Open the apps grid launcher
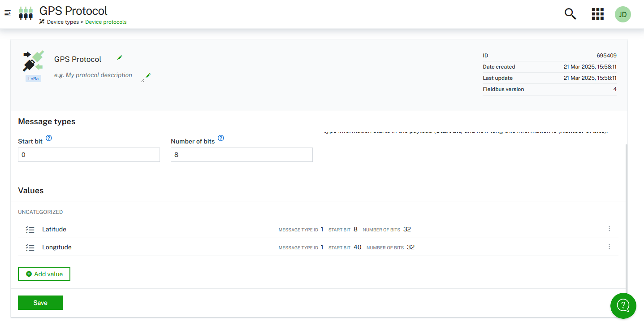 [597, 14]
